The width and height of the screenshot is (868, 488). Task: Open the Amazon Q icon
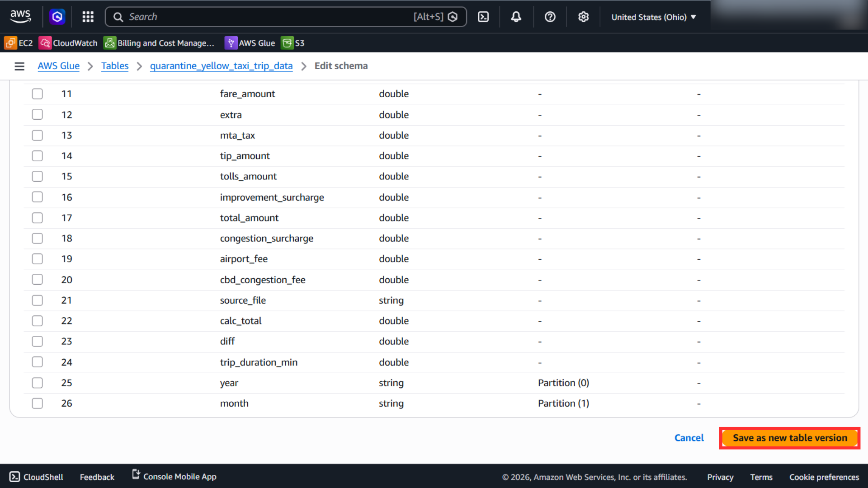[57, 17]
